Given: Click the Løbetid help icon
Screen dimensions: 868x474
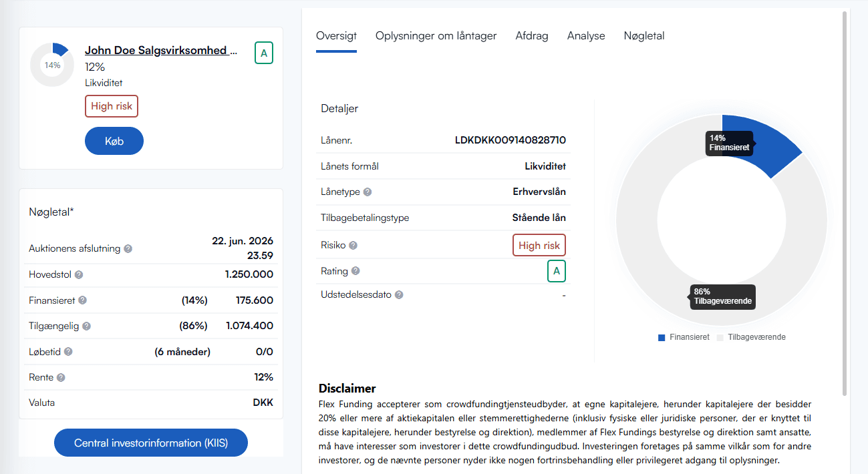Looking at the screenshot, I should [68, 352].
